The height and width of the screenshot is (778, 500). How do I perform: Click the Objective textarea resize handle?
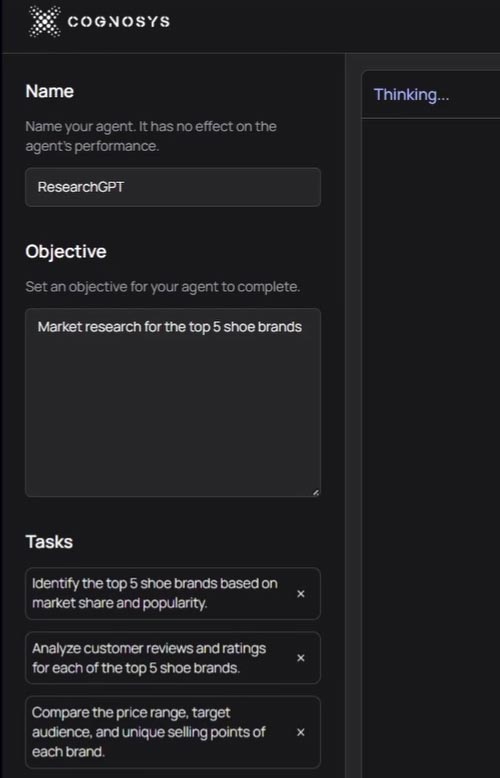(x=315, y=492)
